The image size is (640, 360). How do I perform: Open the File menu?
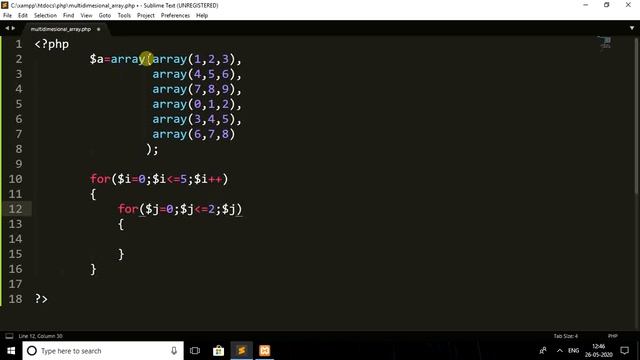click(7, 16)
